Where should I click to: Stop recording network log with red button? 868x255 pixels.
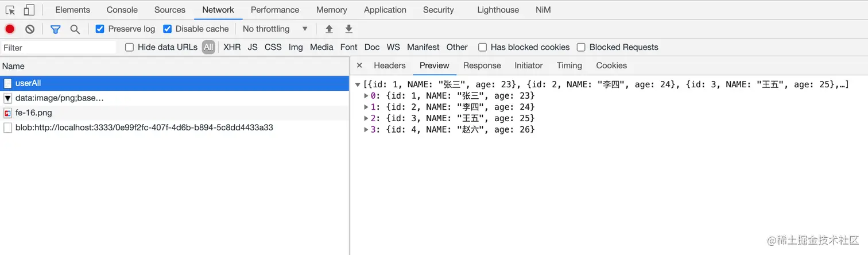10,29
